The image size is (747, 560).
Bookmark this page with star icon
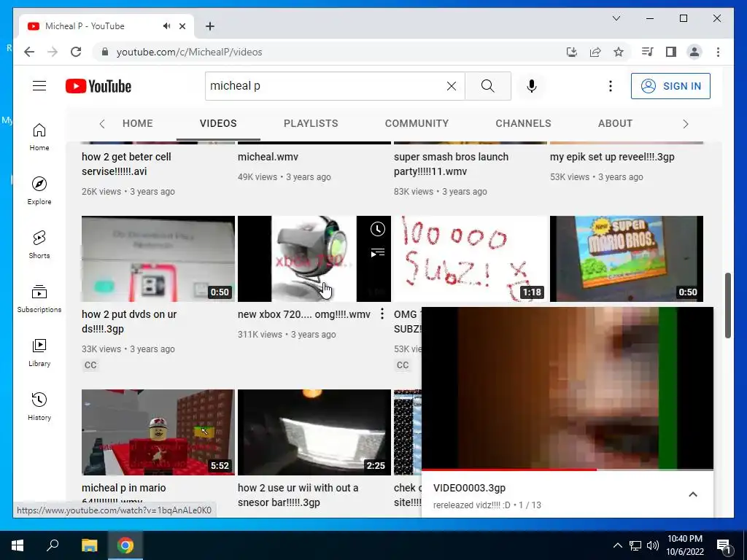(619, 52)
